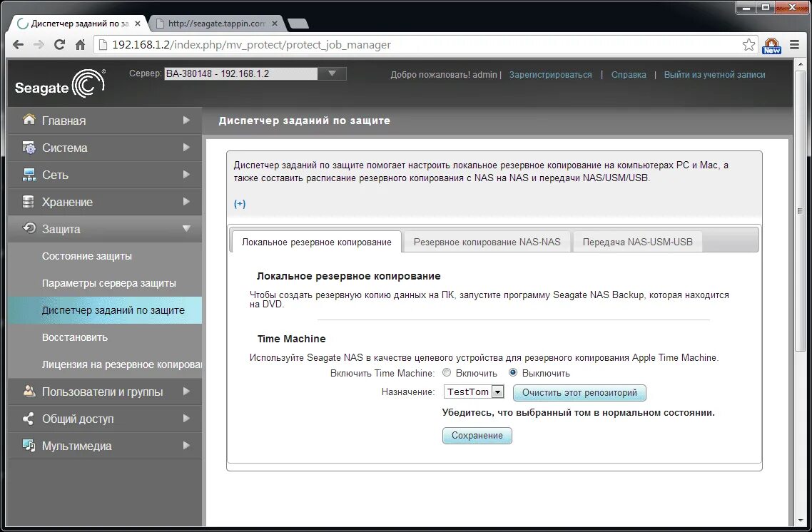Go to browser home page icon
This screenshot has width=812, height=532.
[x=80, y=45]
